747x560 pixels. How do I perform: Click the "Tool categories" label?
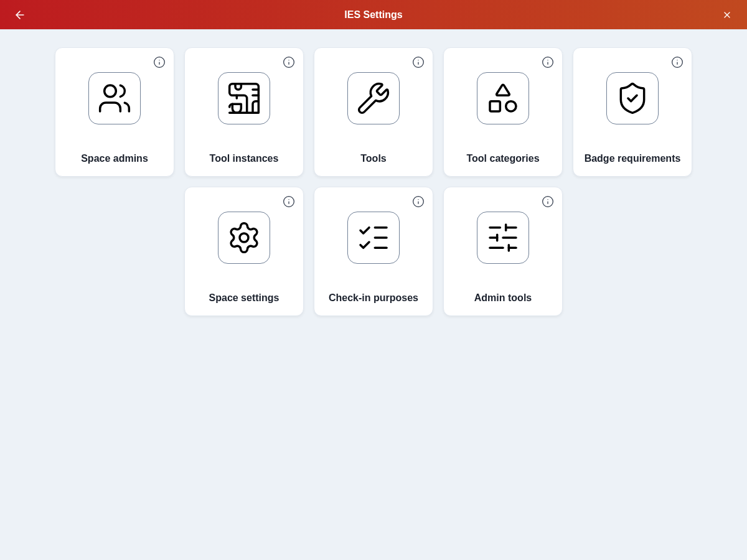tap(503, 159)
